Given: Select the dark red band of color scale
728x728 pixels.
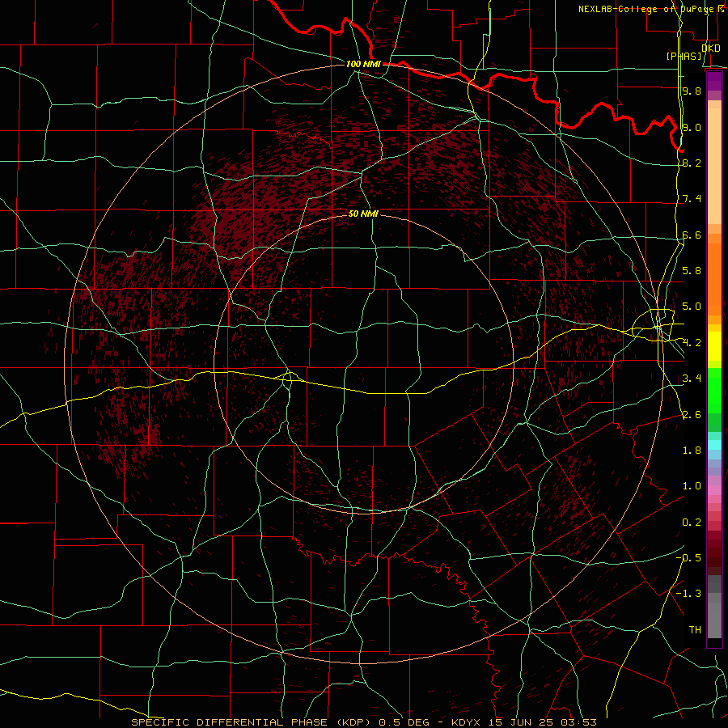Looking at the screenshot, I should [714, 552].
